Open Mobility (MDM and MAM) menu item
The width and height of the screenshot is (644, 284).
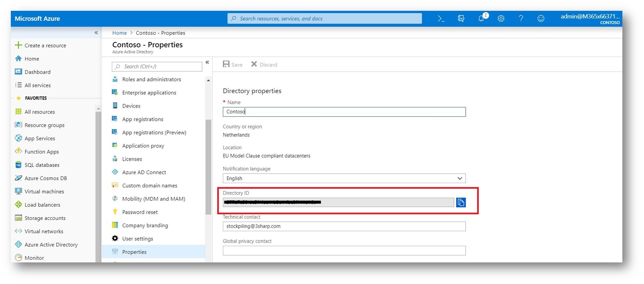pyautogui.click(x=153, y=199)
